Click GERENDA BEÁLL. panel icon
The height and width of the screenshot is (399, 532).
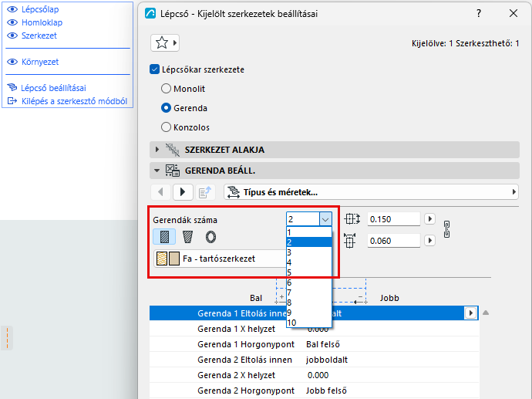pyautogui.click(x=173, y=171)
